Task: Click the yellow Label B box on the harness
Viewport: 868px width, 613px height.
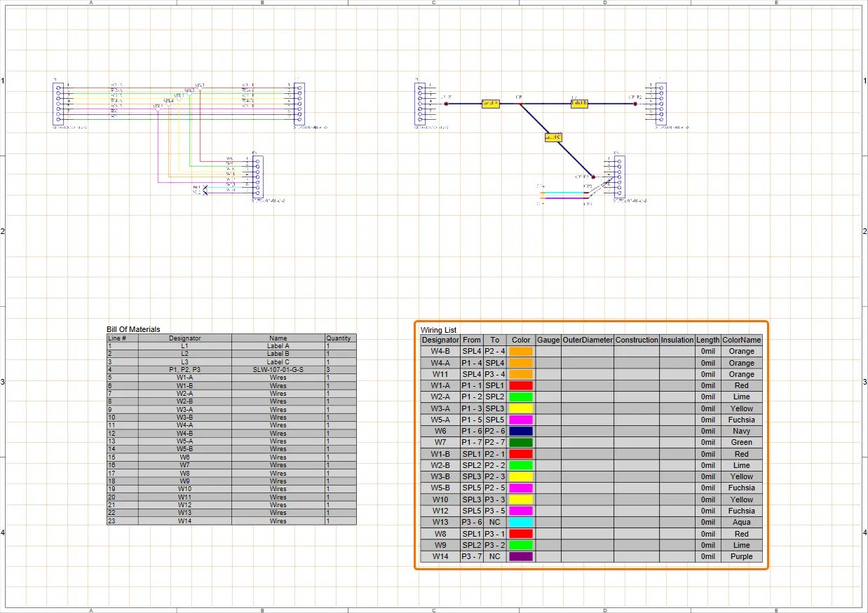Action: click(x=578, y=104)
